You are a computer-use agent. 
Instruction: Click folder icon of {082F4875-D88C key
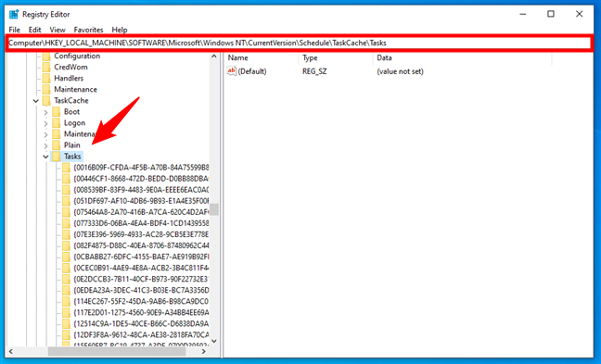66,245
